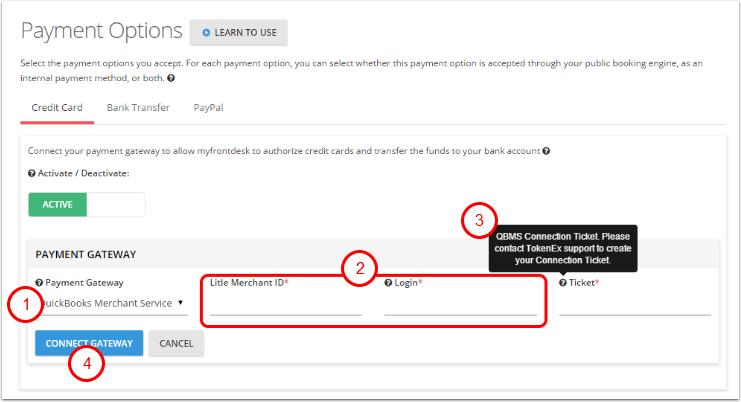Focus the Login input field
Viewport: 741px width, 402px height.
[460, 305]
